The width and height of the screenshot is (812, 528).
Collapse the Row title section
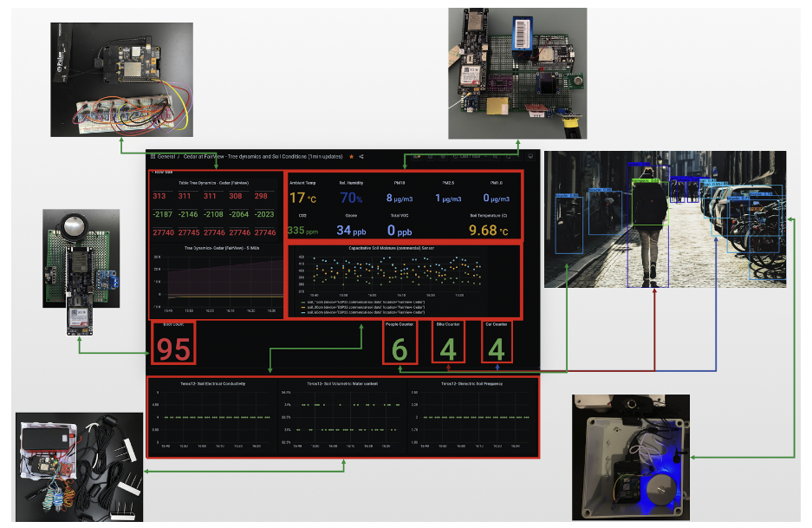(162, 172)
